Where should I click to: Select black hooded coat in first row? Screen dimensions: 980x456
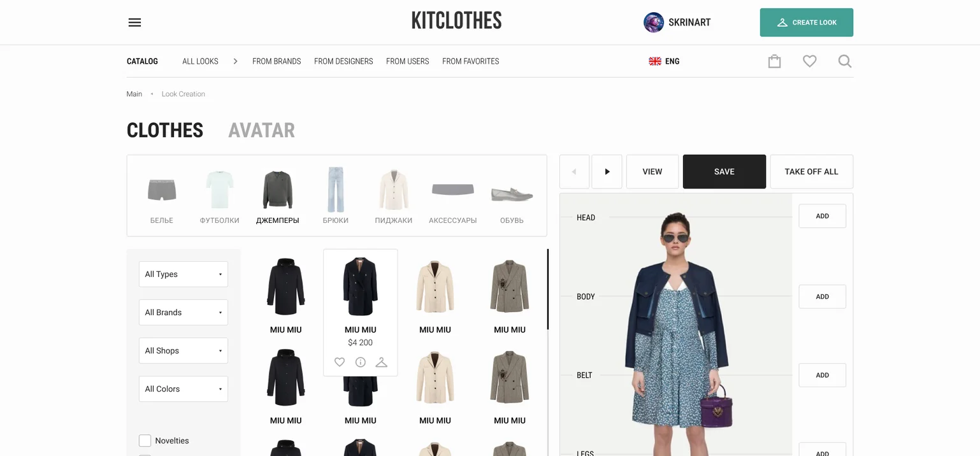pos(285,287)
